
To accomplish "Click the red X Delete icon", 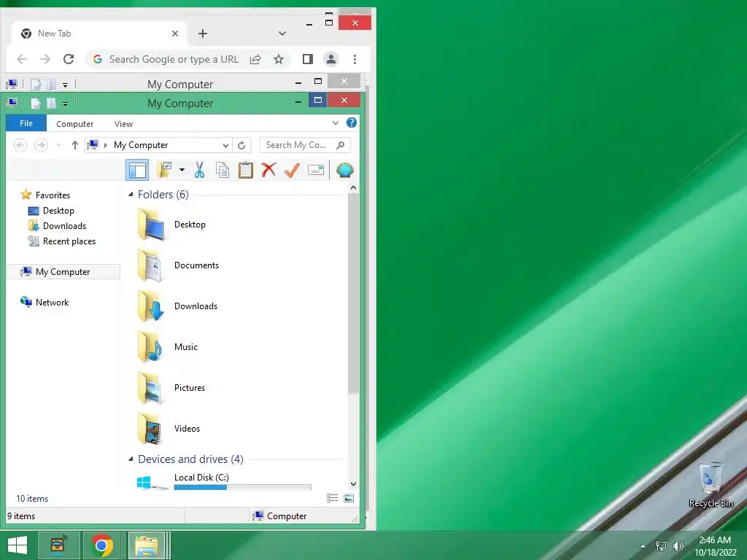I will click(x=268, y=170).
